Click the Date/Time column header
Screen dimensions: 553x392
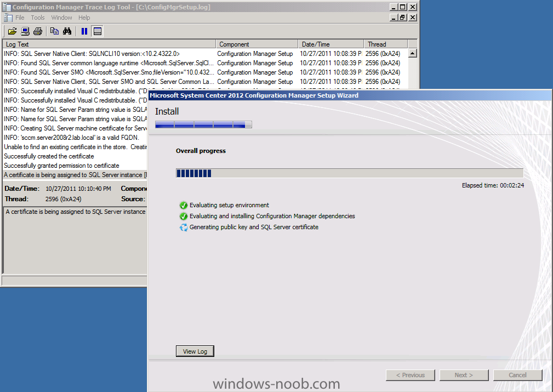331,44
